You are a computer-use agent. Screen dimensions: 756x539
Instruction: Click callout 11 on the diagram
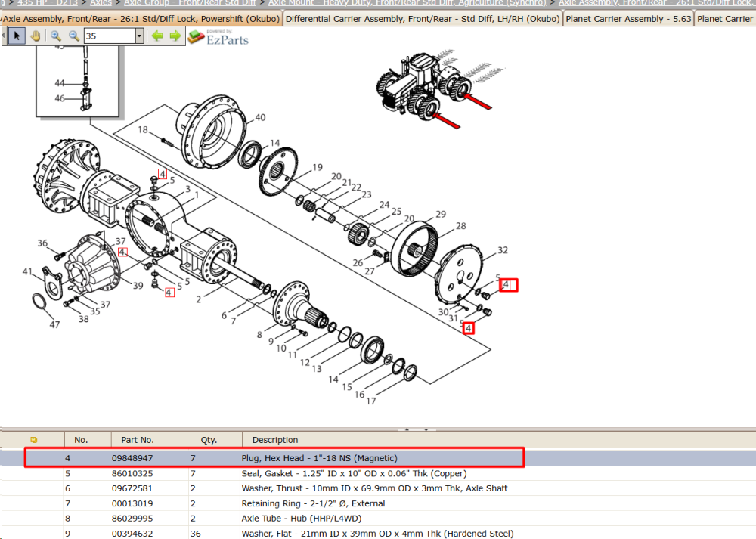tap(292, 355)
